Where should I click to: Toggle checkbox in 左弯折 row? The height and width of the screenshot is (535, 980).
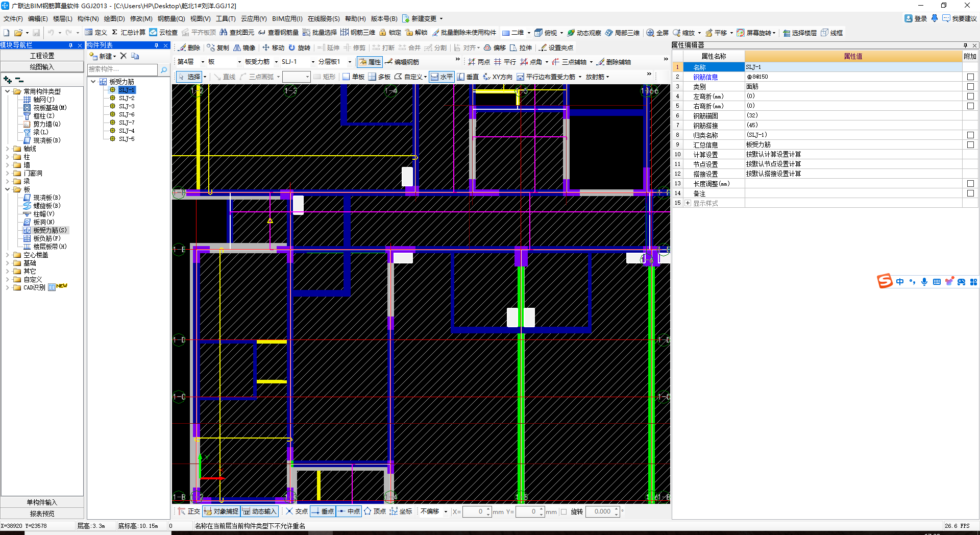[x=970, y=96]
